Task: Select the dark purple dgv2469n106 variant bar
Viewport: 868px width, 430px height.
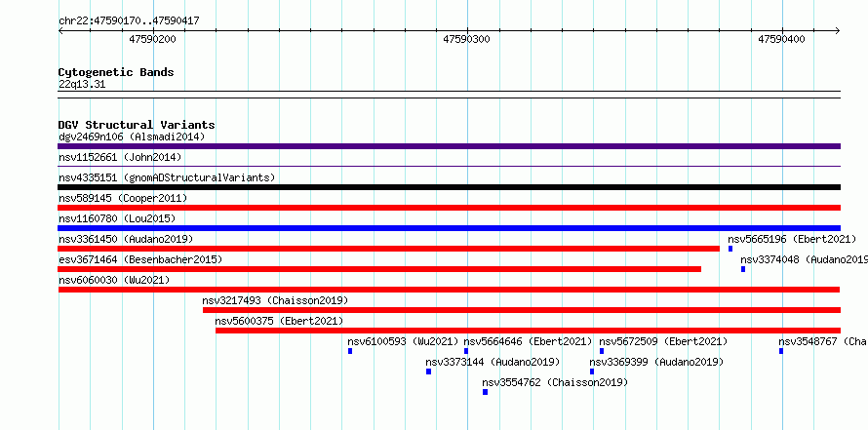Action: point(449,146)
